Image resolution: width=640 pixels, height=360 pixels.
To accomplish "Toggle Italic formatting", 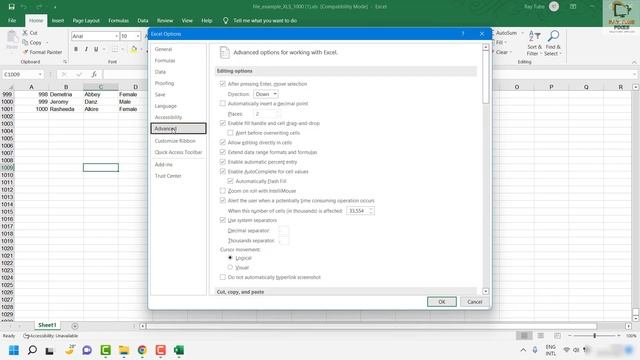I will (x=86, y=49).
